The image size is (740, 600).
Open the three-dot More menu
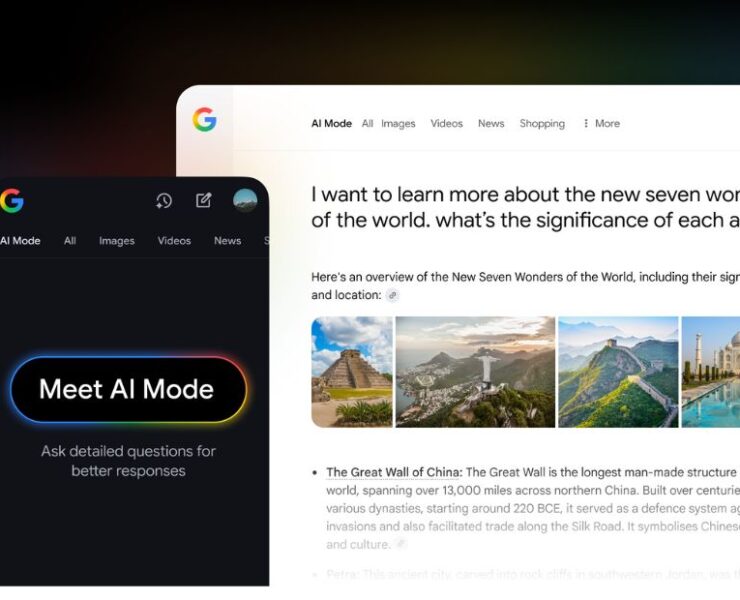coord(601,124)
